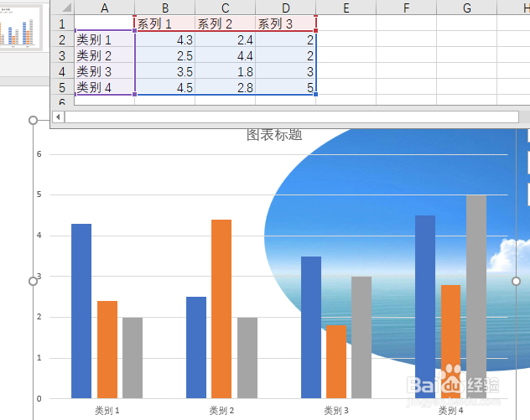This screenshot has width=530, height=420.
Task: Click cell with value 1.8
Action: [x=225, y=71]
